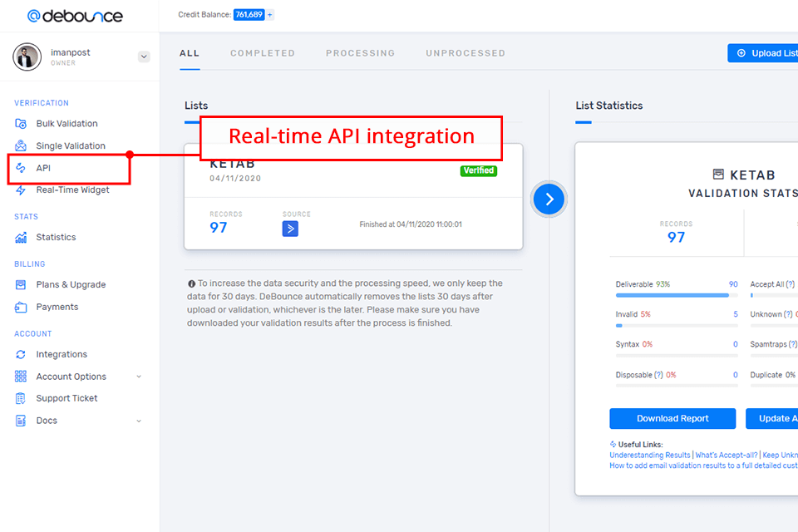Viewport: 798px width, 532px height.
Task: Click the KETAB stats list icon
Action: click(718, 175)
